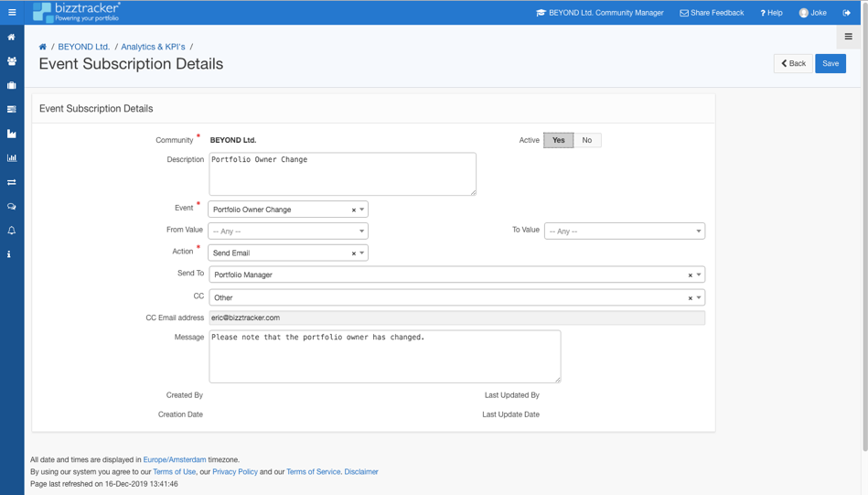
Task: Open the page options hamburger on right
Action: click(848, 37)
